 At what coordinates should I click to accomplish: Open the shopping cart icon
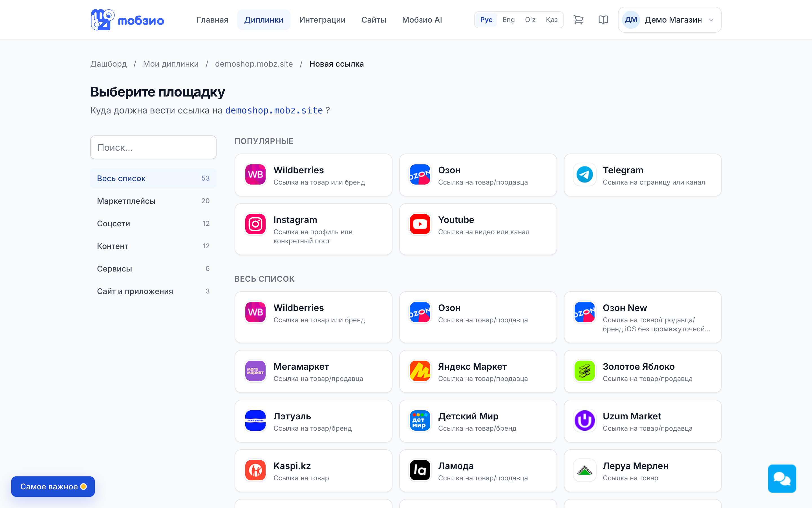[x=578, y=20]
